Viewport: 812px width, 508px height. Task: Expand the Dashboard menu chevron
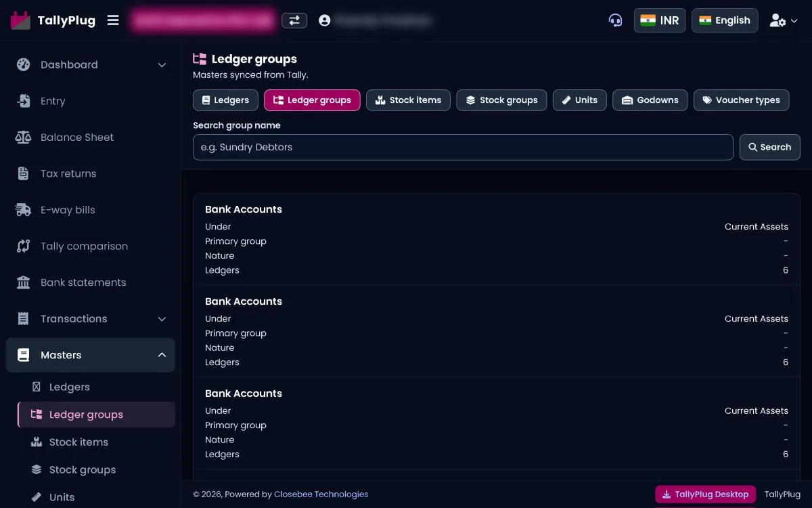click(x=162, y=65)
